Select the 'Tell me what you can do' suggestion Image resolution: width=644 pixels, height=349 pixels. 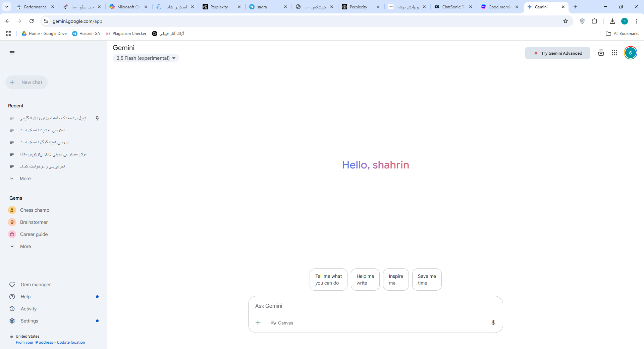(328, 280)
